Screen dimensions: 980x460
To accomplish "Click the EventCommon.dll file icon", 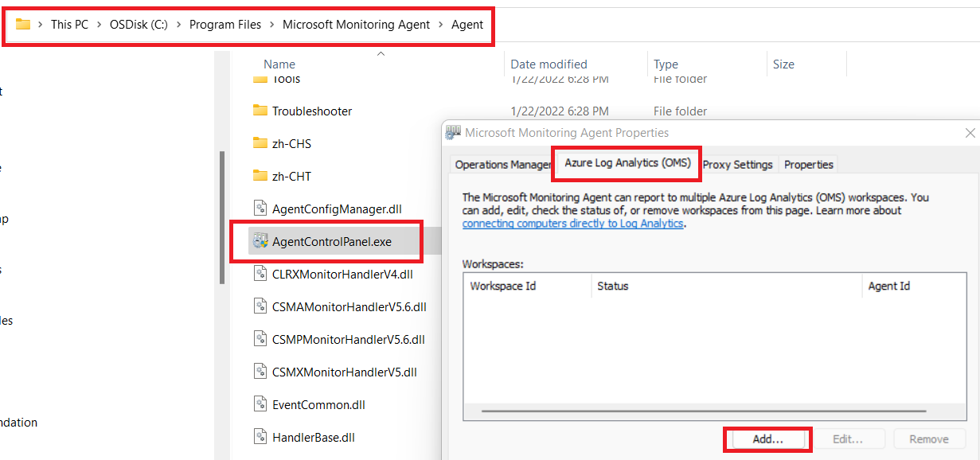I will tap(260, 404).
